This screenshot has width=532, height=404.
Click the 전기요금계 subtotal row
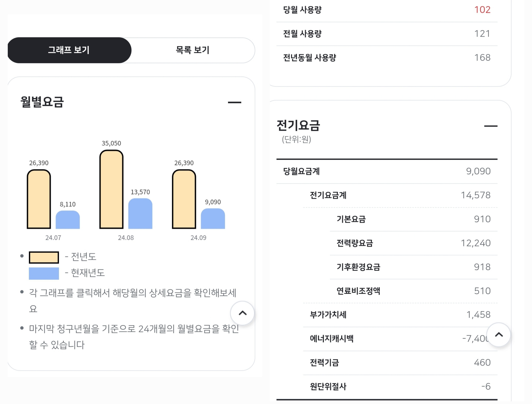pos(400,195)
